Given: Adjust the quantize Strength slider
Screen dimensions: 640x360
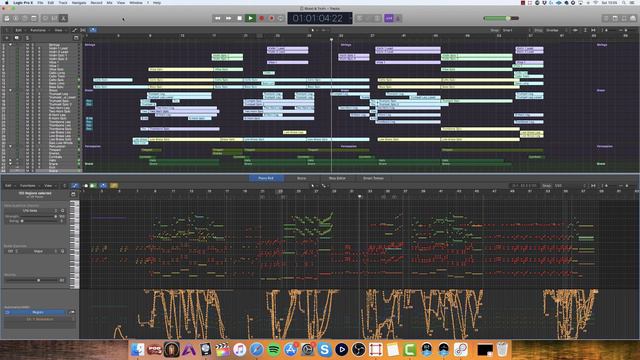Looking at the screenshot, I should [x=39, y=216].
